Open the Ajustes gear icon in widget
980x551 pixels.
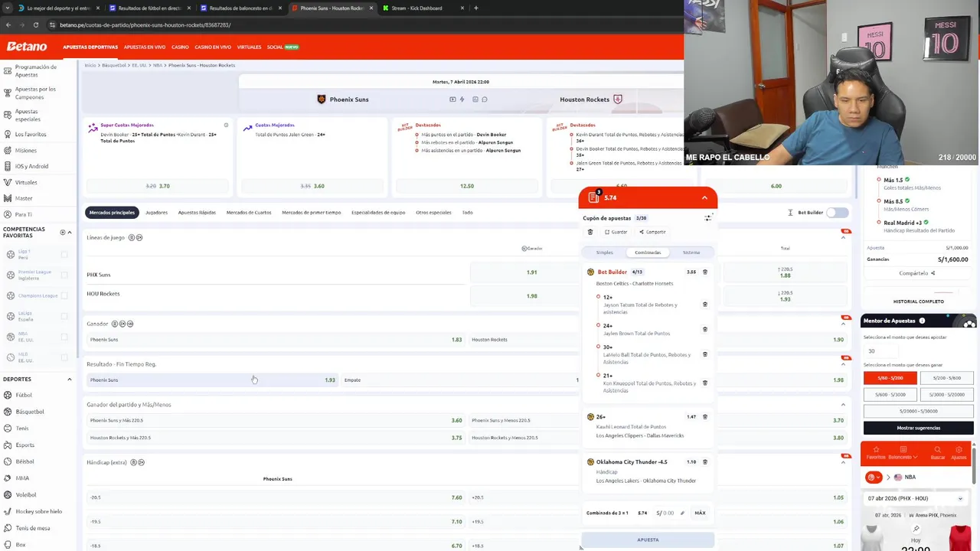[x=958, y=451]
